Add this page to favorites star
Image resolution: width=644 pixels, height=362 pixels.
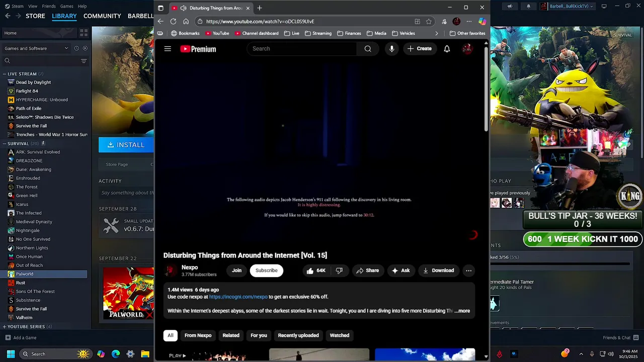[x=429, y=22]
